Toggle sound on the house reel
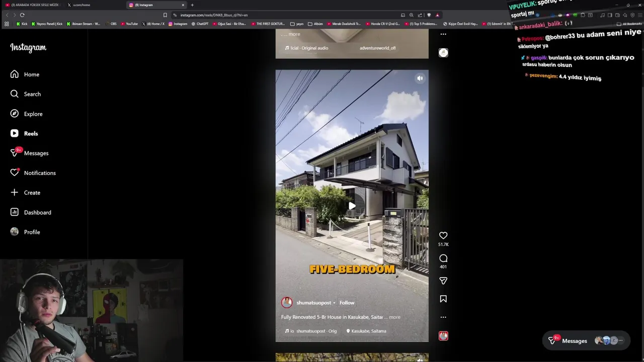 click(420, 78)
